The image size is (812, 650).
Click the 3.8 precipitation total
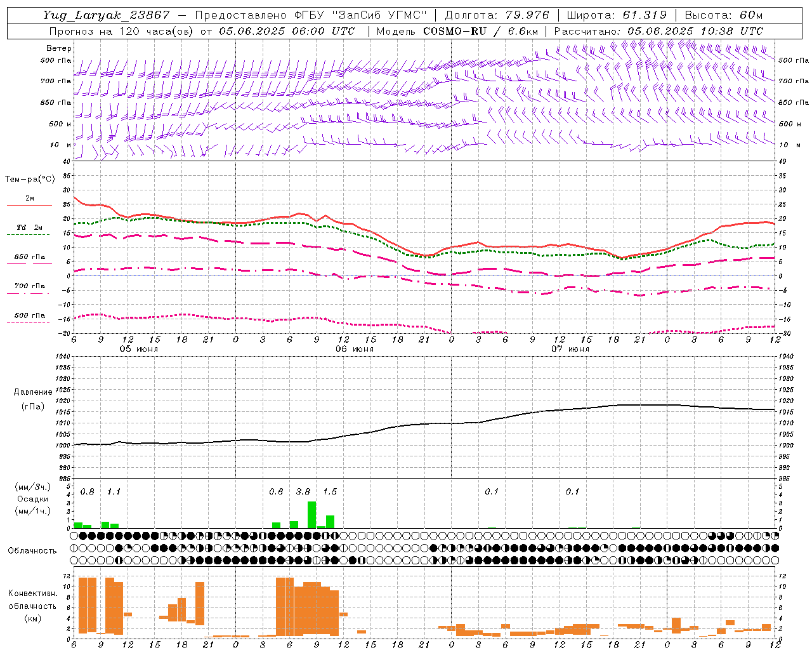303,492
